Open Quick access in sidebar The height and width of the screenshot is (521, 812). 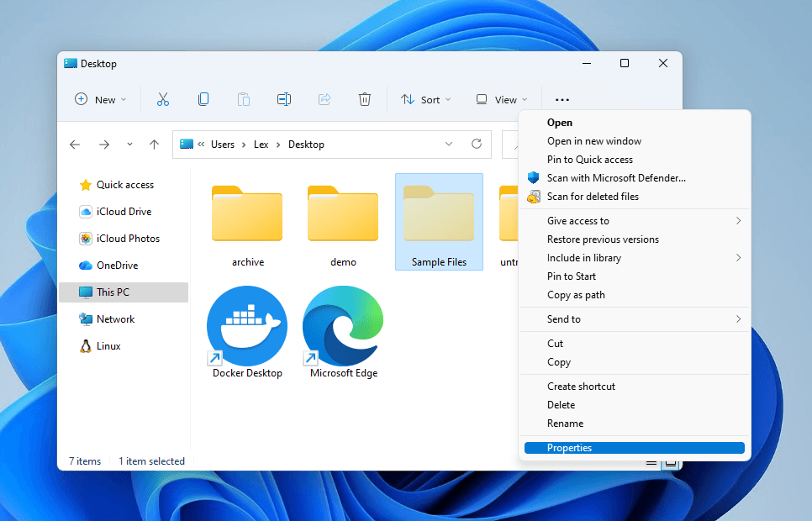(124, 185)
